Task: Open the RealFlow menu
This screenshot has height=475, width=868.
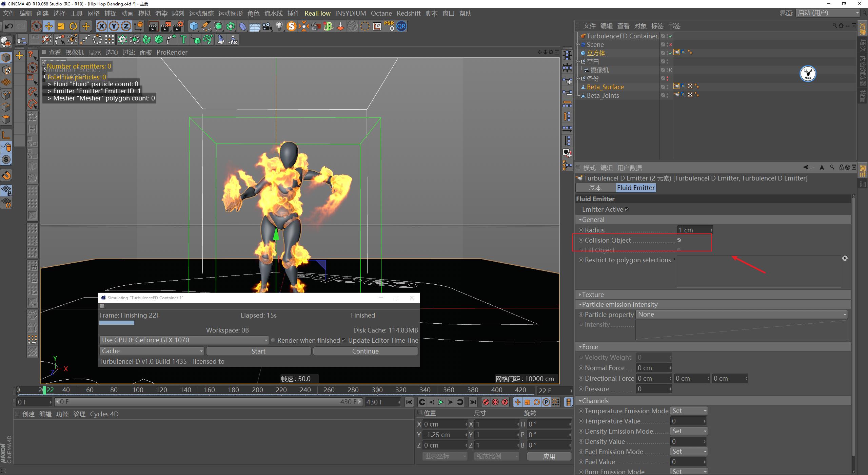Action: click(317, 13)
